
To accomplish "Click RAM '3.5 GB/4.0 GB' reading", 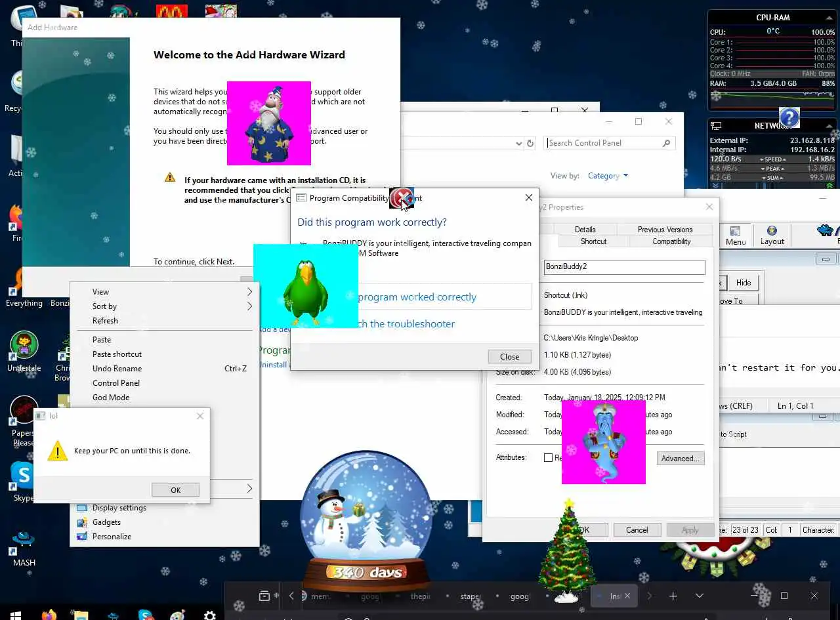I will [x=773, y=83].
